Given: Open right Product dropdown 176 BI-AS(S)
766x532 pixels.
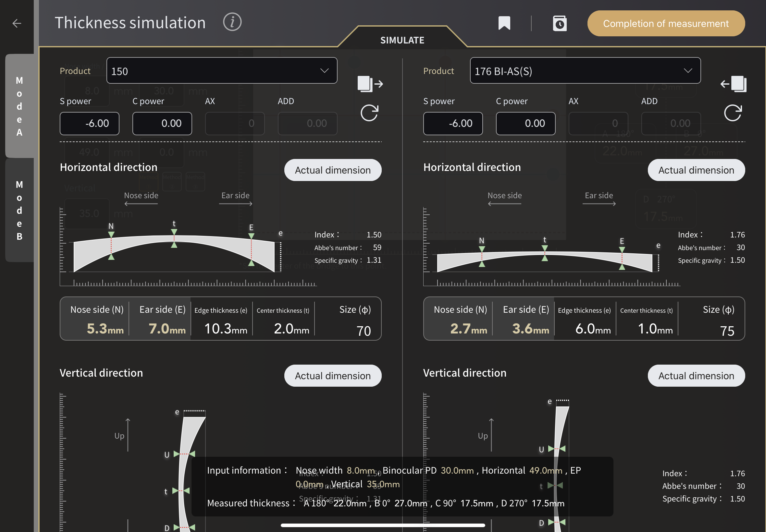Looking at the screenshot, I should click(585, 71).
